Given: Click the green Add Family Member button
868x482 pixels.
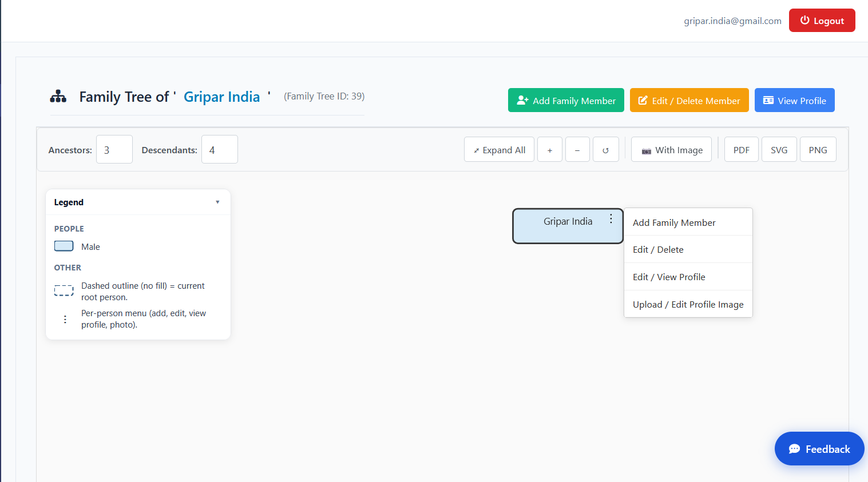Looking at the screenshot, I should point(566,100).
